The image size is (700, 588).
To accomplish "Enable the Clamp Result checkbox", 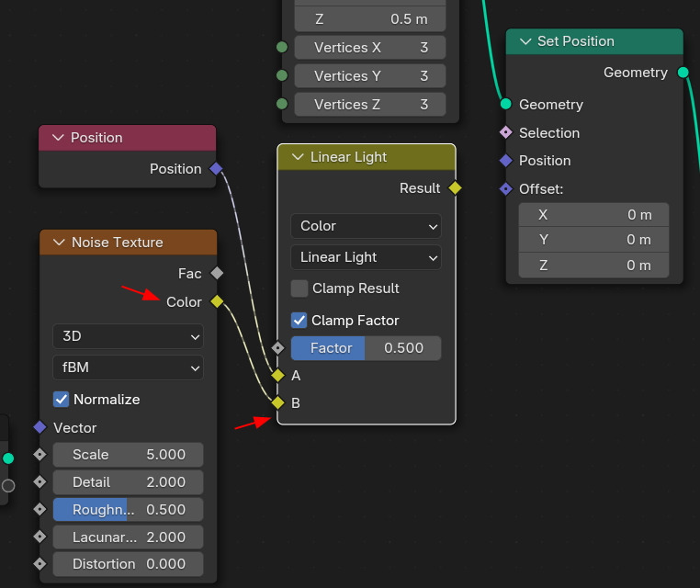I will [299, 288].
